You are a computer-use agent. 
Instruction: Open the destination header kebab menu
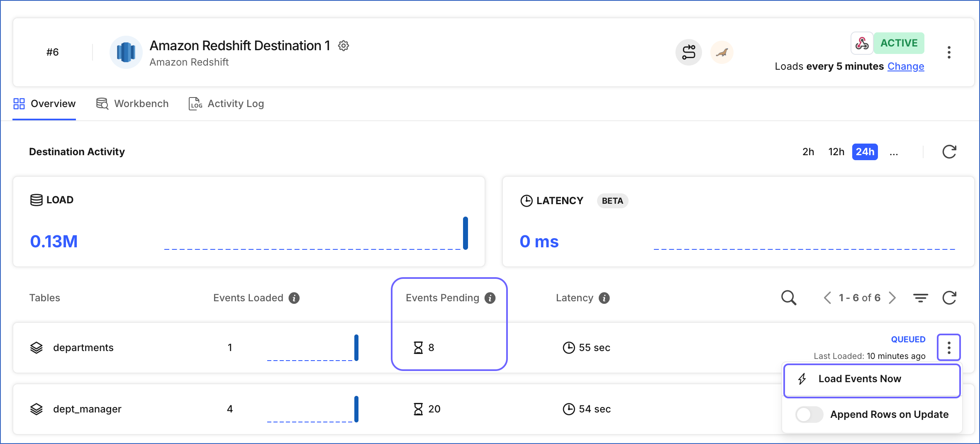coord(949,52)
